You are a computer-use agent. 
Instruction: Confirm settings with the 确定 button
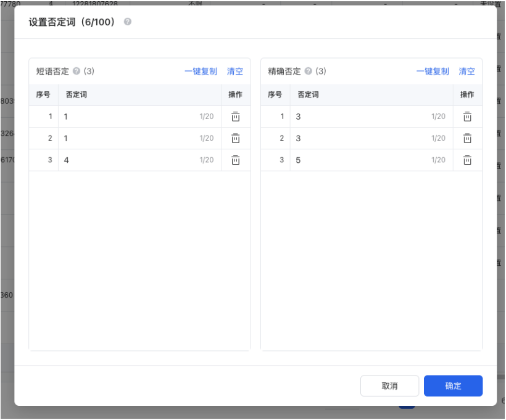(x=453, y=385)
